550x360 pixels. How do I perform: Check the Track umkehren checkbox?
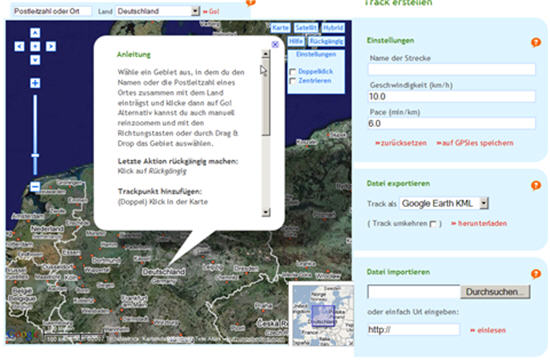point(434,224)
